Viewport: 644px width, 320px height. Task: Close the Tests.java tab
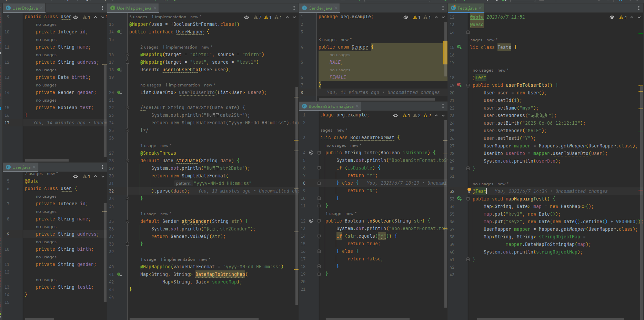coord(480,8)
